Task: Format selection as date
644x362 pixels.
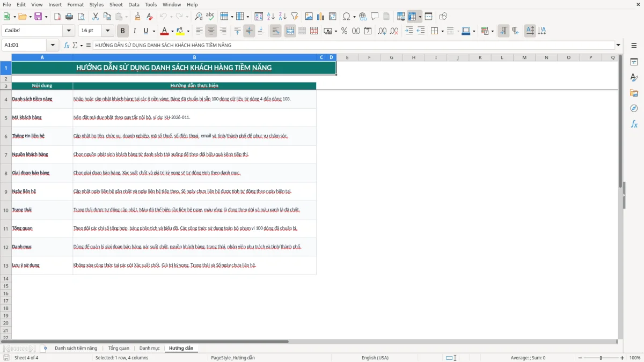Action: pyautogui.click(x=368, y=31)
